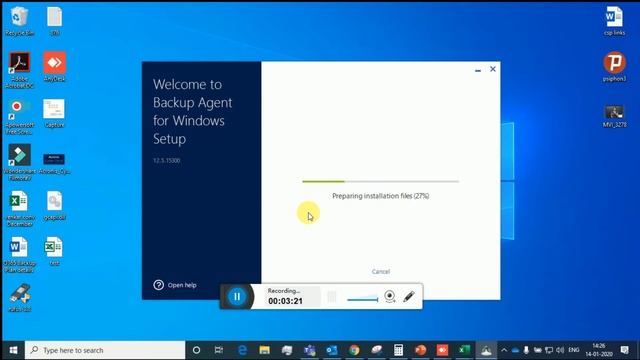This screenshot has width=640, height=360.
Task: Click ENG language indicator
Action: pos(574,350)
